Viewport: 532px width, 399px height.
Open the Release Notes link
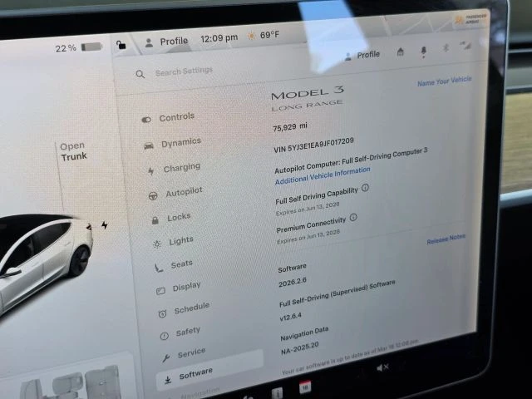(x=446, y=239)
